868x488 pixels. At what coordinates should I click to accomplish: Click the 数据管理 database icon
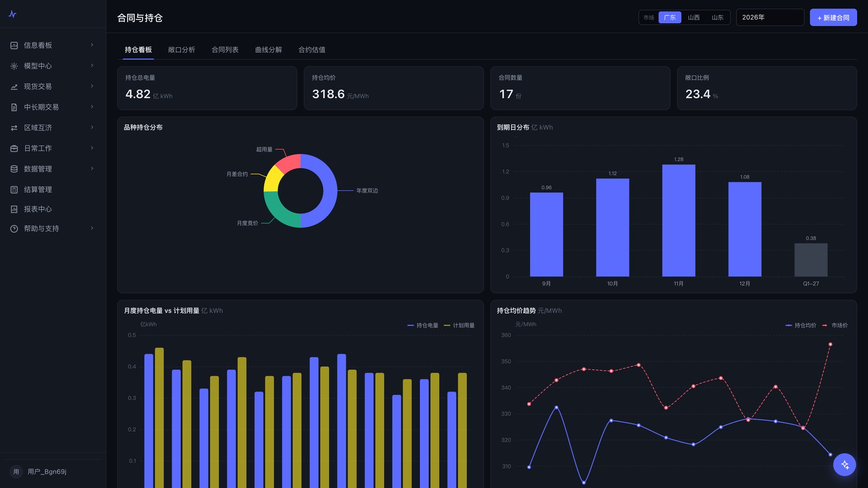[14, 169]
